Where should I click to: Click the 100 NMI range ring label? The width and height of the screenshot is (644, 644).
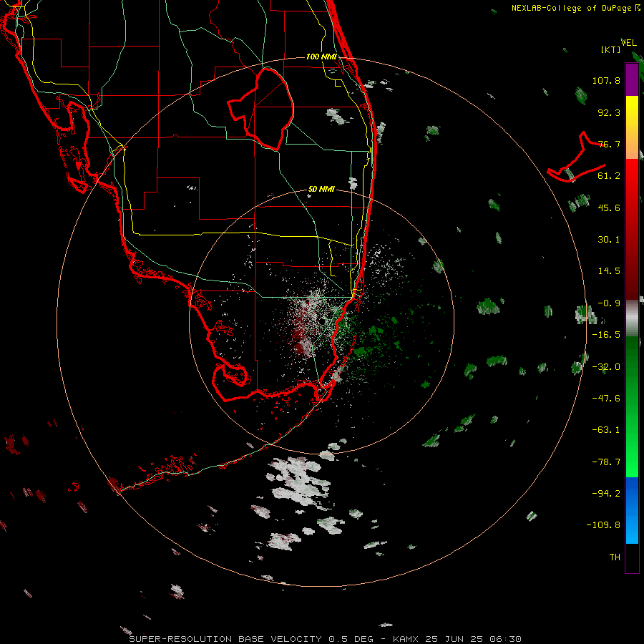(321, 57)
